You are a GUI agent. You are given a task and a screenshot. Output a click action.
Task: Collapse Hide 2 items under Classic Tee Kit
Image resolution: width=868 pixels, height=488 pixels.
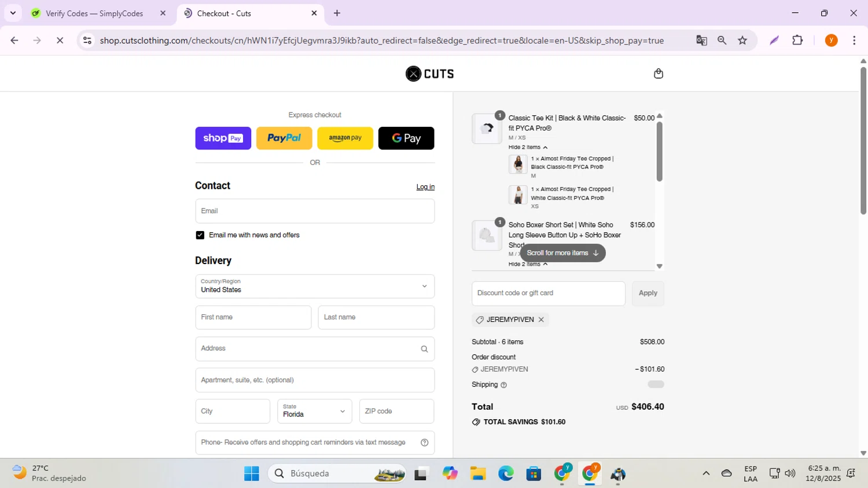pos(528,148)
